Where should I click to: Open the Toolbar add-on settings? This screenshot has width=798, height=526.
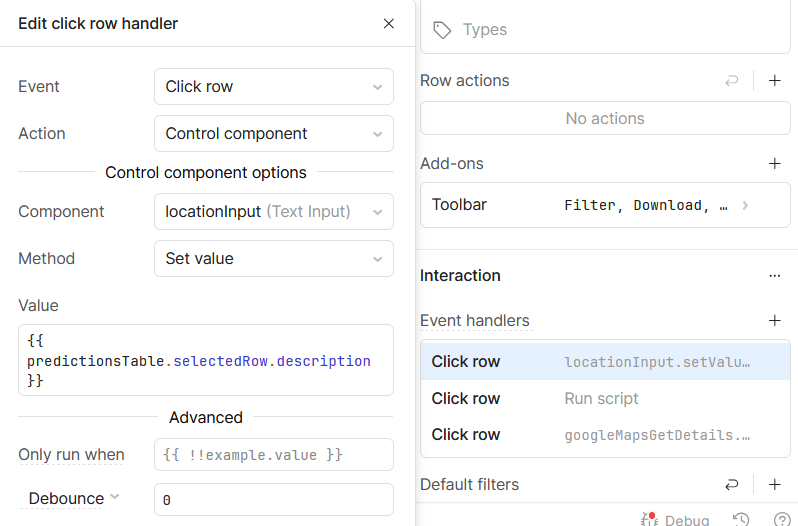pyautogui.click(x=605, y=205)
